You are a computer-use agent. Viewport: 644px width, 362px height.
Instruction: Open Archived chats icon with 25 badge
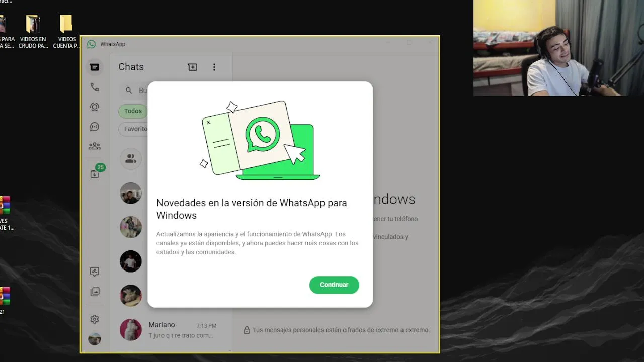(95, 174)
